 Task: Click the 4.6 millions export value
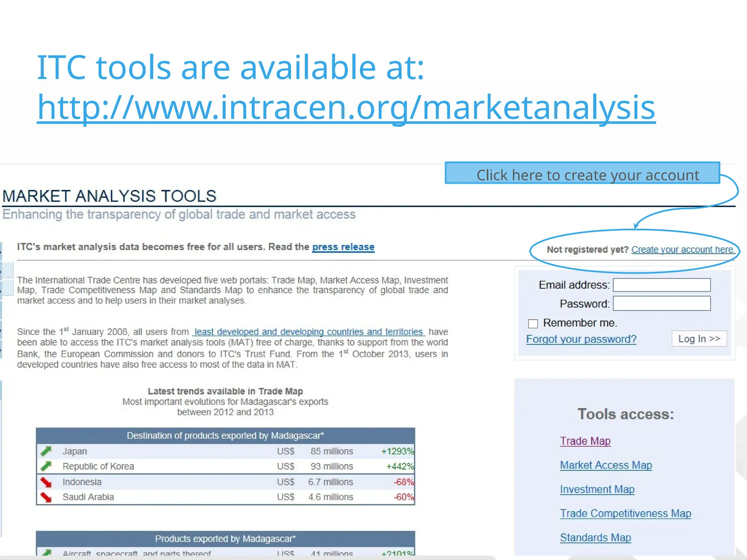point(330,497)
